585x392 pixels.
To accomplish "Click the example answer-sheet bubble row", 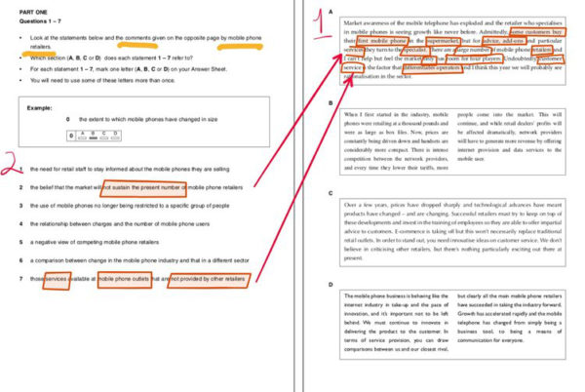I will [x=94, y=136].
